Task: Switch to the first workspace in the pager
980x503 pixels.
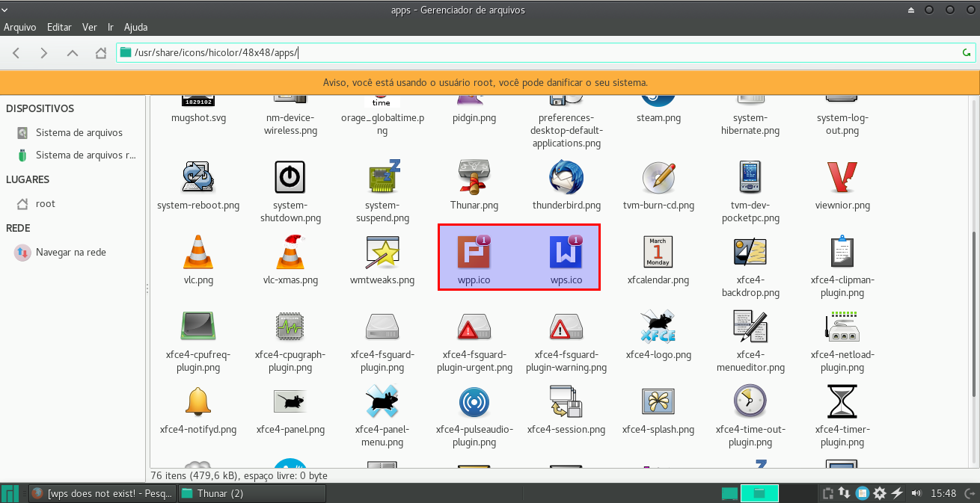Action: pyautogui.click(x=729, y=493)
